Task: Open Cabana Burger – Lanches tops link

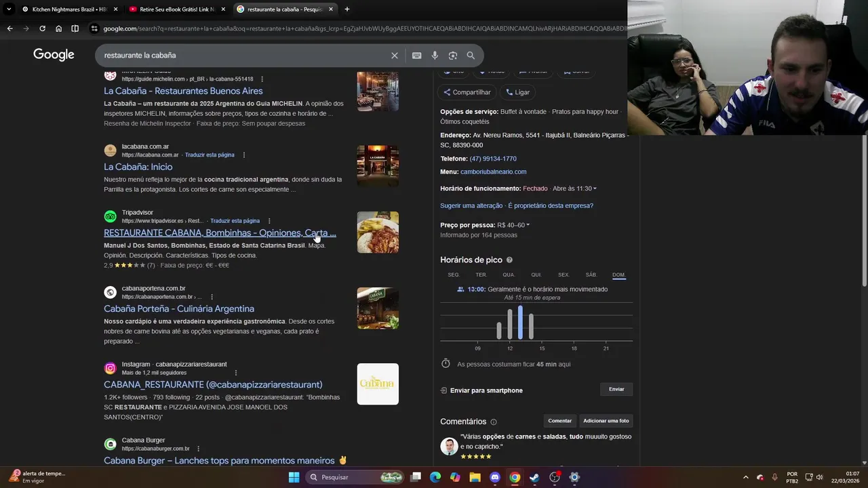Action: point(225,460)
